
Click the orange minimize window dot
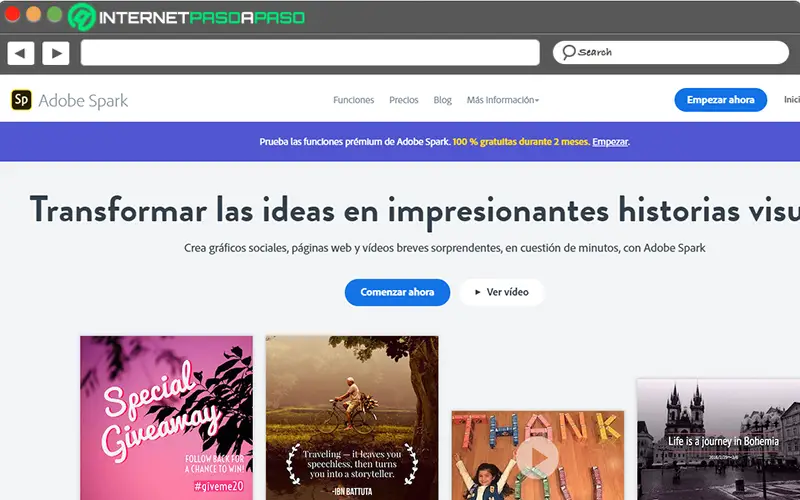[x=34, y=14]
